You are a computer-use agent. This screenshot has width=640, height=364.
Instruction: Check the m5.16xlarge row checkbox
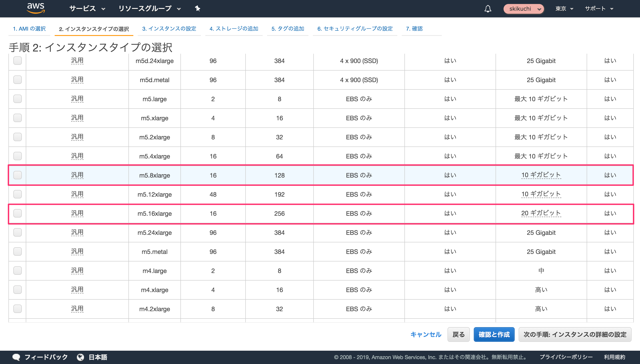coord(18,213)
